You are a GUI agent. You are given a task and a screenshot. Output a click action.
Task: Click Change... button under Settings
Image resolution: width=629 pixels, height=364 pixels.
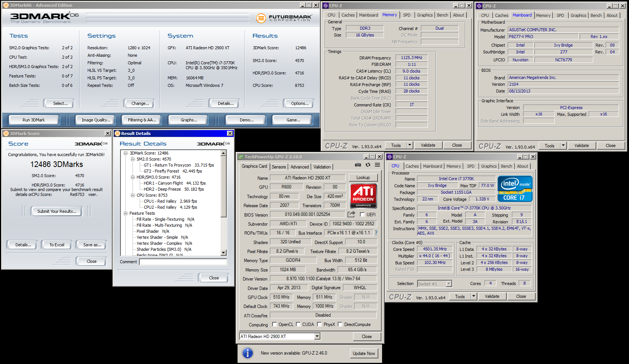point(140,103)
